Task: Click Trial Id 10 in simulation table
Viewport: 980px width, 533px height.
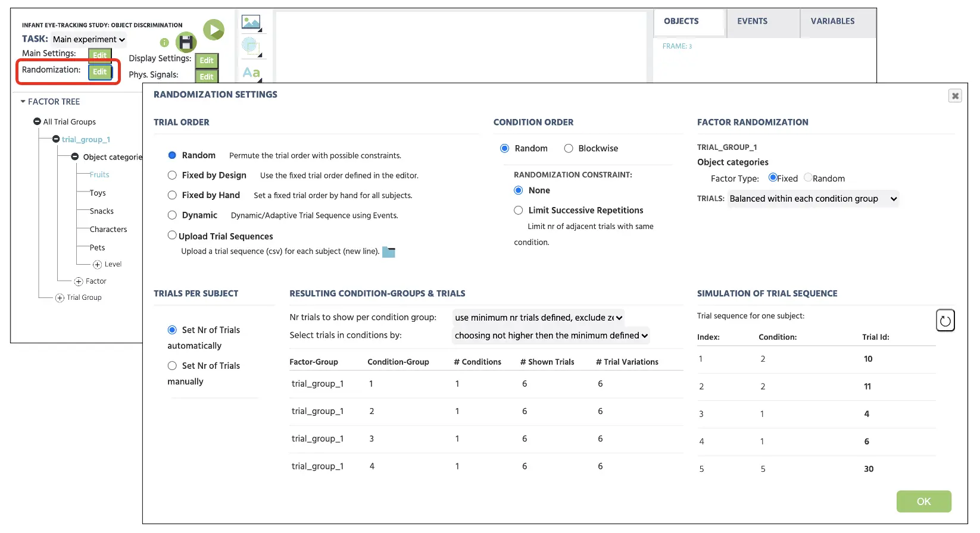Action: (x=868, y=359)
